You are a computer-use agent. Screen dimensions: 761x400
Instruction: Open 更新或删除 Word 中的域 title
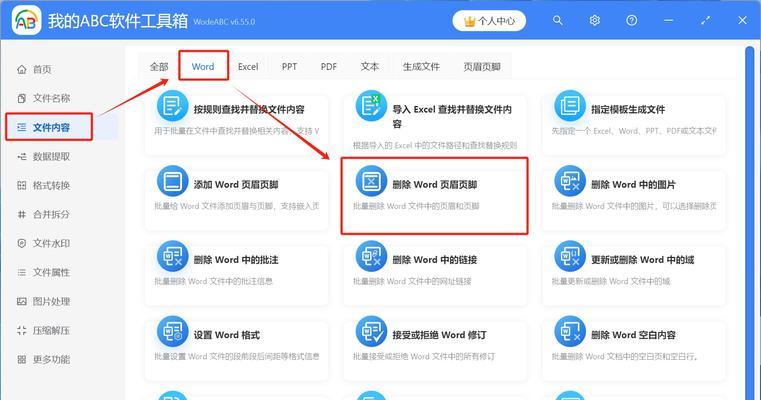tap(643, 260)
